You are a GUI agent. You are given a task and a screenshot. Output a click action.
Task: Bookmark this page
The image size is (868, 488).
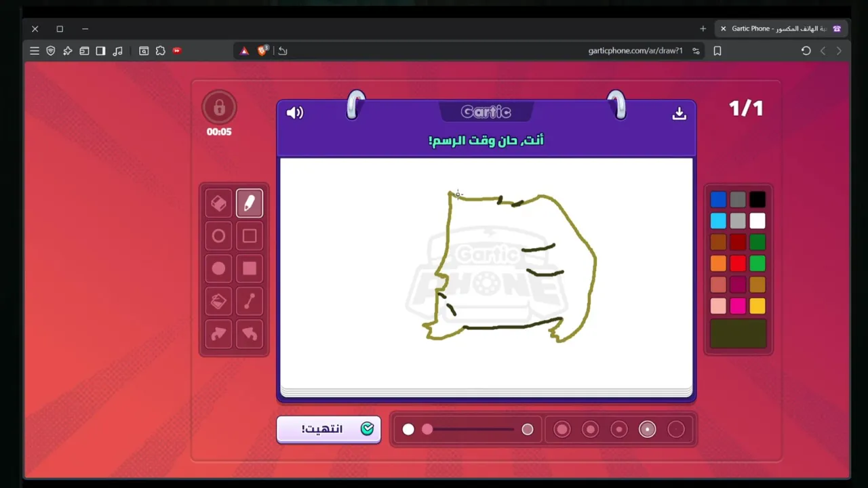point(717,51)
